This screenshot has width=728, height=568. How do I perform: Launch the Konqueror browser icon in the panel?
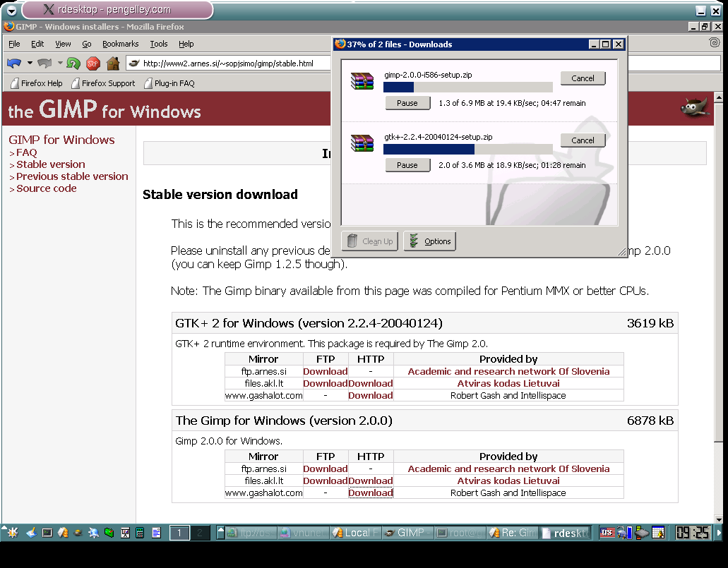[x=93, y=533]
